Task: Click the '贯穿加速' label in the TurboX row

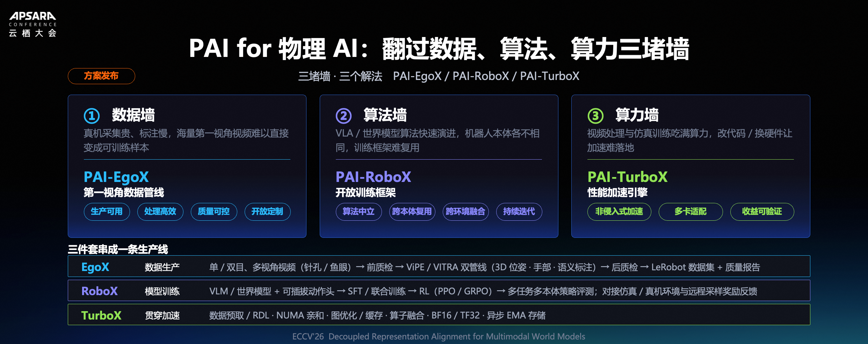Action: tap(162, 316)
